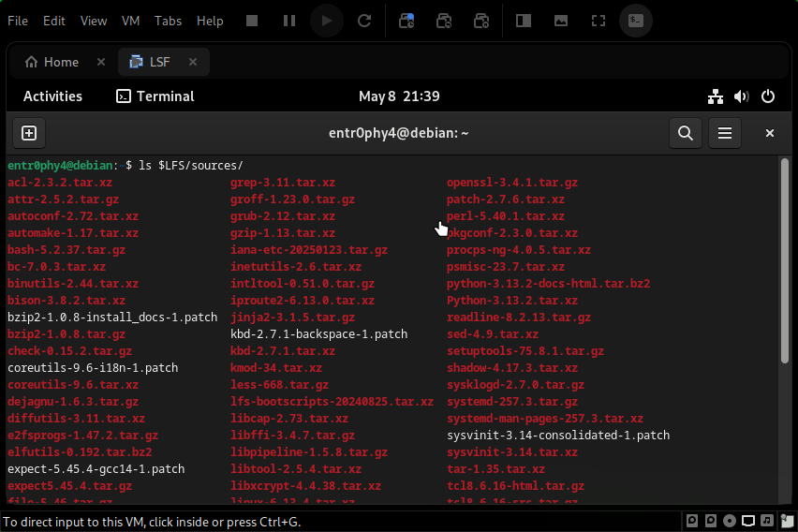Close the LSF tab
This screenshot has width=798, height=532.
(x=193, y=62)
